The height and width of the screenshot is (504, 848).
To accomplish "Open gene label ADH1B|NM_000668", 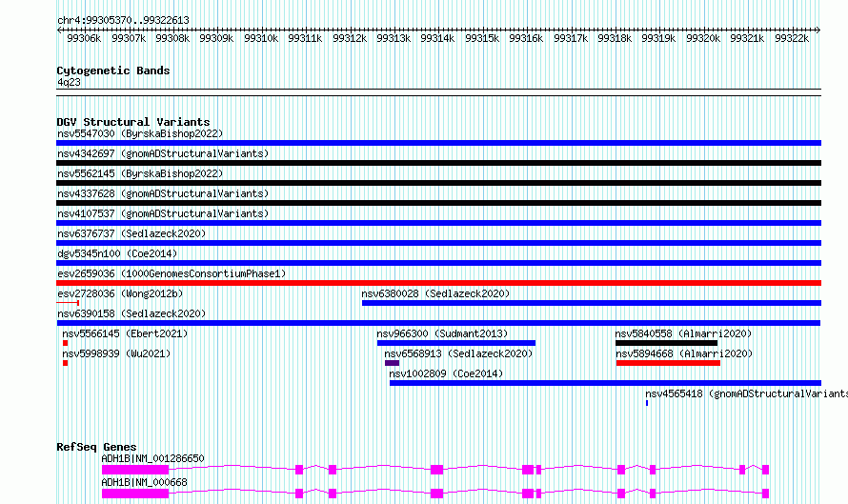I will click(x=145, y=482).
